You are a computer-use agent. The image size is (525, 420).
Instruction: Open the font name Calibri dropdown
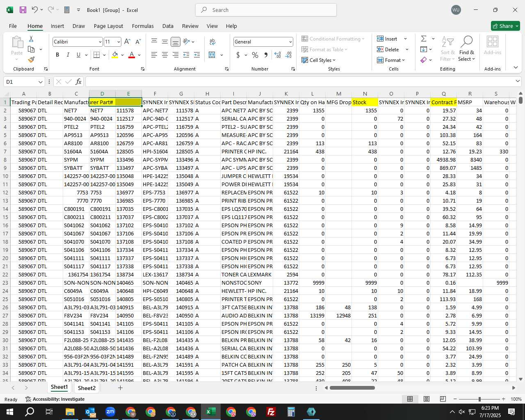click(100, 42)
